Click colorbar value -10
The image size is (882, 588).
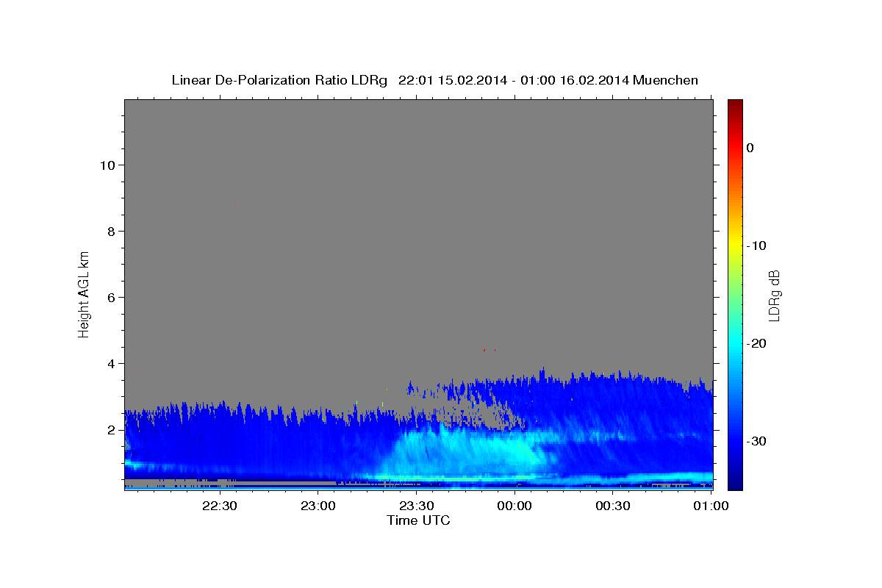pyautogui.click(x=757, y=245)
